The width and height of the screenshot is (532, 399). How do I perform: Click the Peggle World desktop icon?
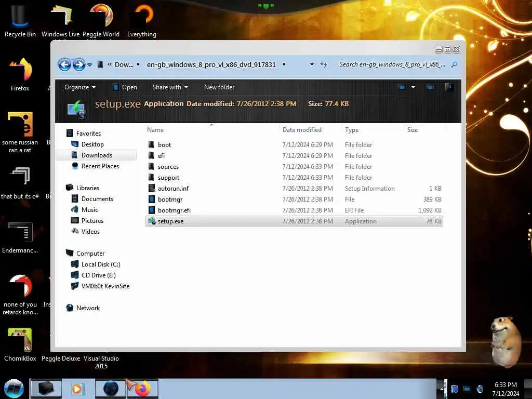[x=101, y=20]
